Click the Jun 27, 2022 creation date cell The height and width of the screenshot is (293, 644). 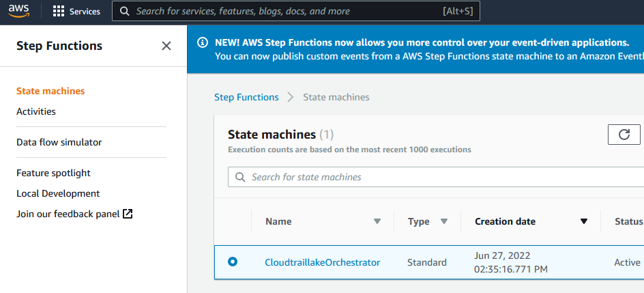coord(511,262)
